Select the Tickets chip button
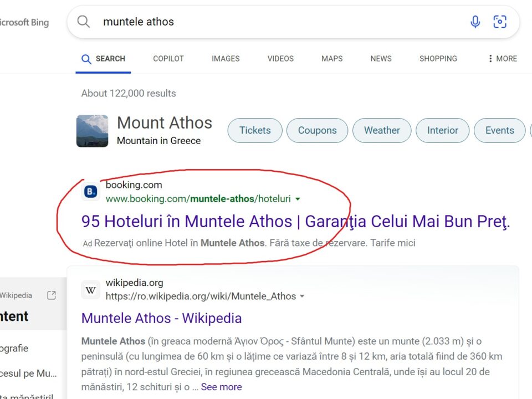This screenshot has width=532, height=399. tap(255, 130)
